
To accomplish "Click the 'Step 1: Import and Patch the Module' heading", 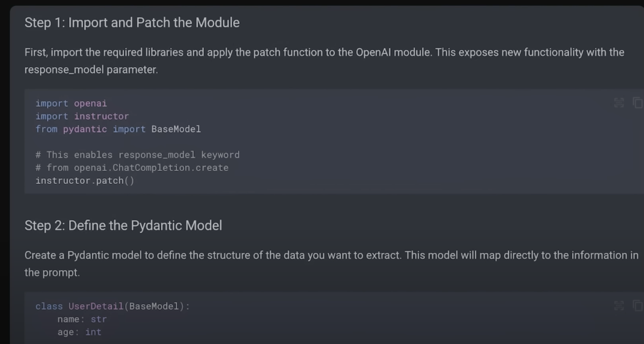I will click(x=132, y=23).
